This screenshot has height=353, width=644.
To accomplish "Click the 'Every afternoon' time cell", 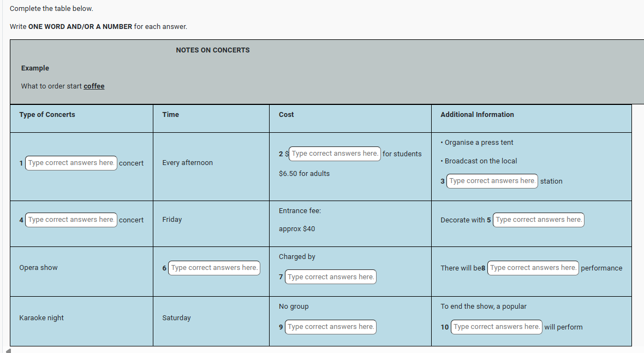I will point(187,163).
